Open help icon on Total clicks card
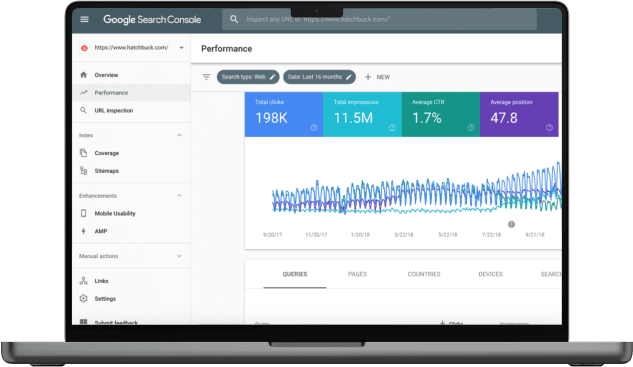Image resolution: width=633 pixels, height=367 pixels. click(314, 128)
